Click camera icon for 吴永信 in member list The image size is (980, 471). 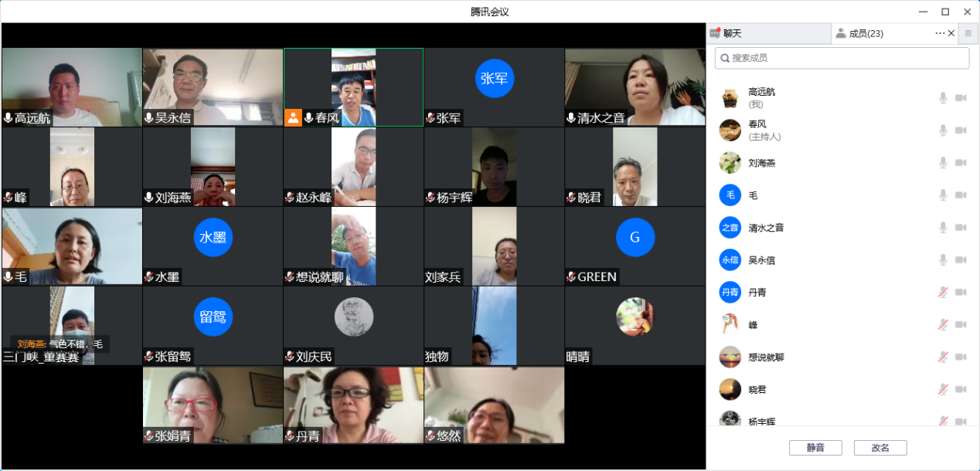tap(961, 260)
